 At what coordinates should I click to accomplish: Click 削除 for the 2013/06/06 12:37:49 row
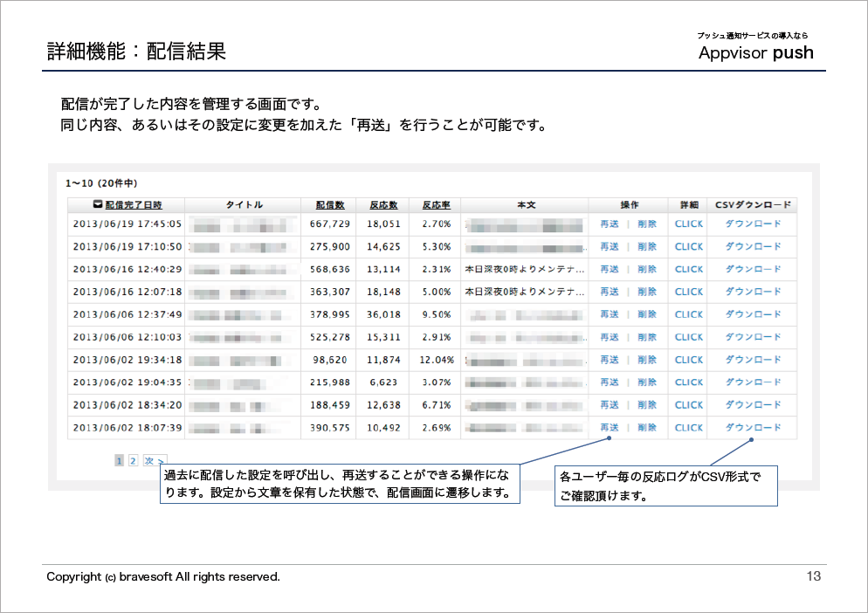(646, 314)
